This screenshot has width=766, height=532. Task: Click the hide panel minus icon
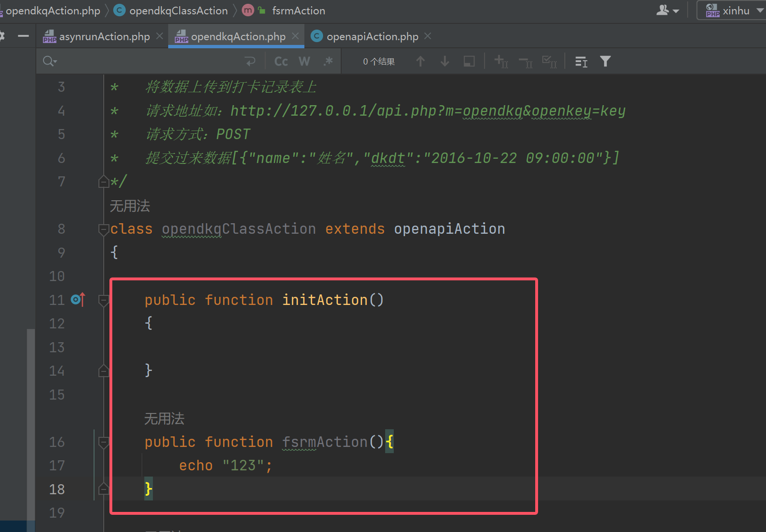[23, 36]
